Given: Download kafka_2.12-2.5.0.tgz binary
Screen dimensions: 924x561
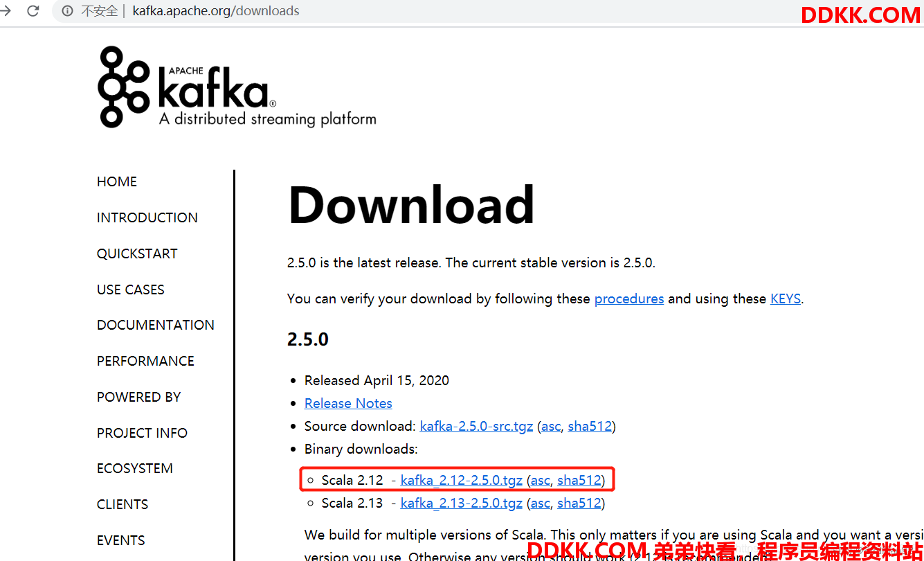Looking at the screenshot, I should click(462, 480).
